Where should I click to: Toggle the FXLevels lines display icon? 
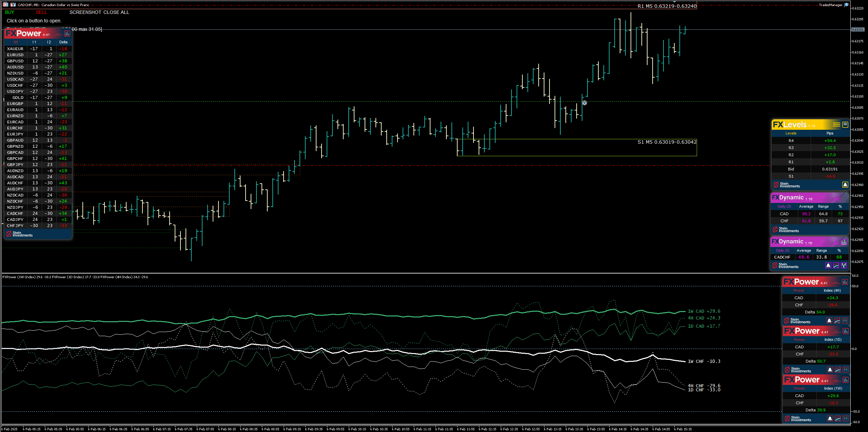[x=836, y=125]
